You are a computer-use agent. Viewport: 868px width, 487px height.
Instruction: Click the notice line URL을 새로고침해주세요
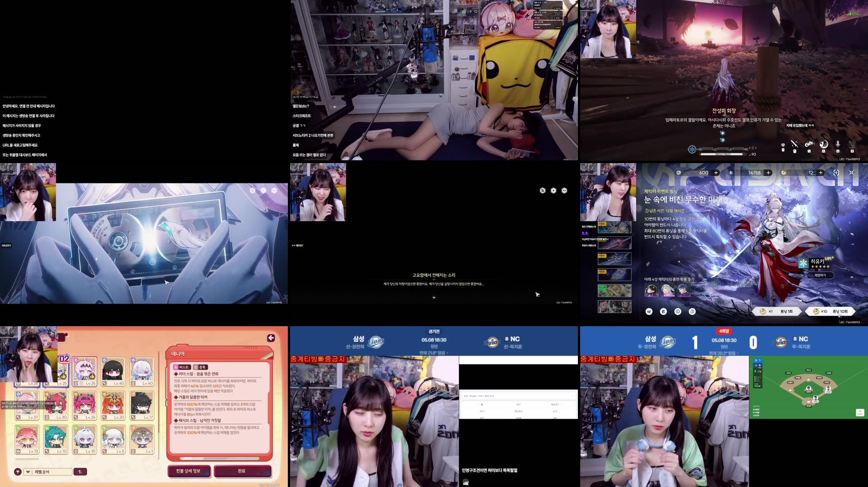coord(20,145)
